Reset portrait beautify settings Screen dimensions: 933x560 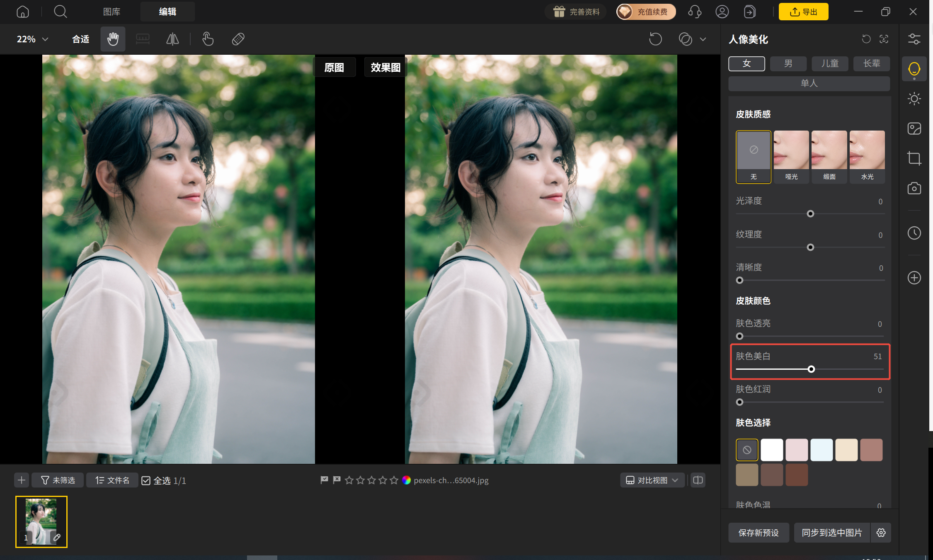point(866,39)
